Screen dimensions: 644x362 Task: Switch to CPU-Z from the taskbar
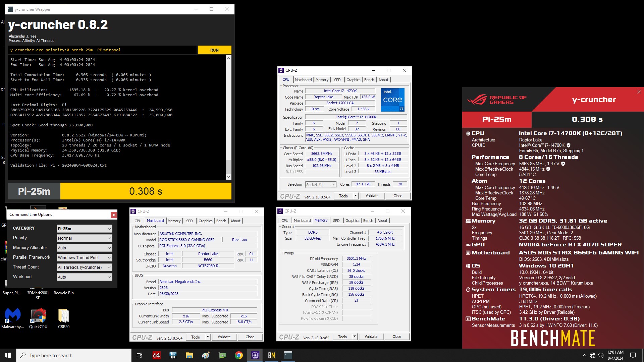click(255, 355)
